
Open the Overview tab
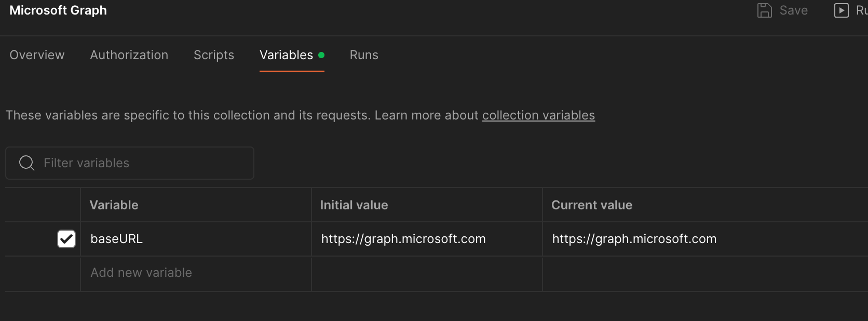37,55
